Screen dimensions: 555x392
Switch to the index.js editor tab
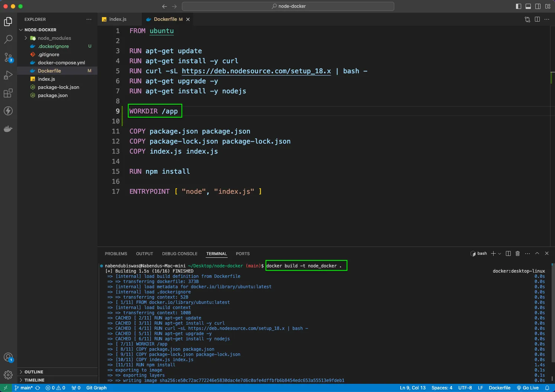click(x=118, y=19)
